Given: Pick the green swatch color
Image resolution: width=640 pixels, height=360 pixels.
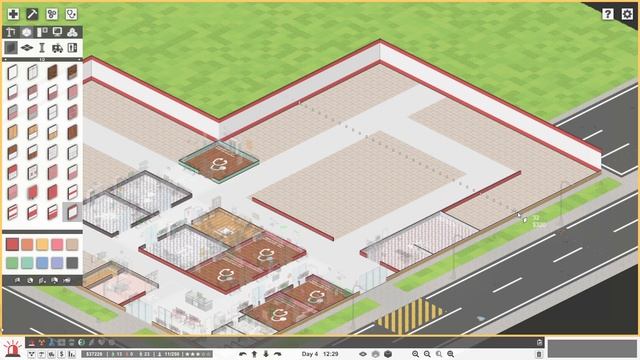Looking at the screenshot, I should pos(12,262).
